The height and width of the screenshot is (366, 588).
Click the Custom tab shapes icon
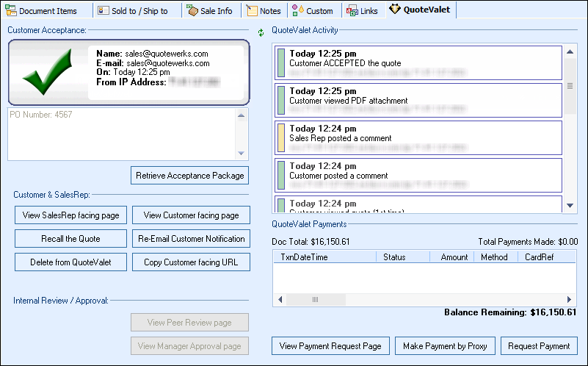click(297, 10)
